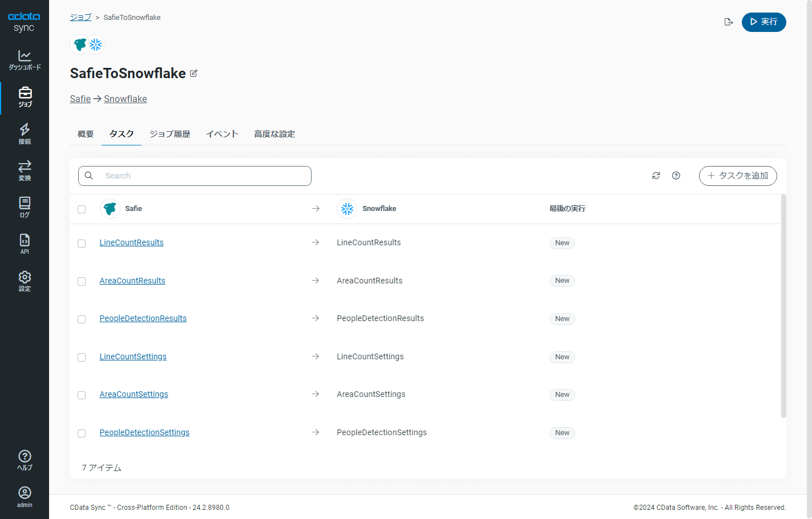
Task: Open the Jobs (ジョブ) sidebar icon
Action: 25,98
